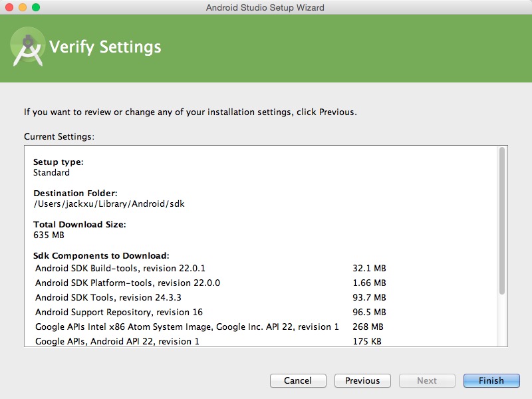Select the 'Standard' setup type text
Image resolution: width=532 pixels, height=399 pixels.
[51, 172]
